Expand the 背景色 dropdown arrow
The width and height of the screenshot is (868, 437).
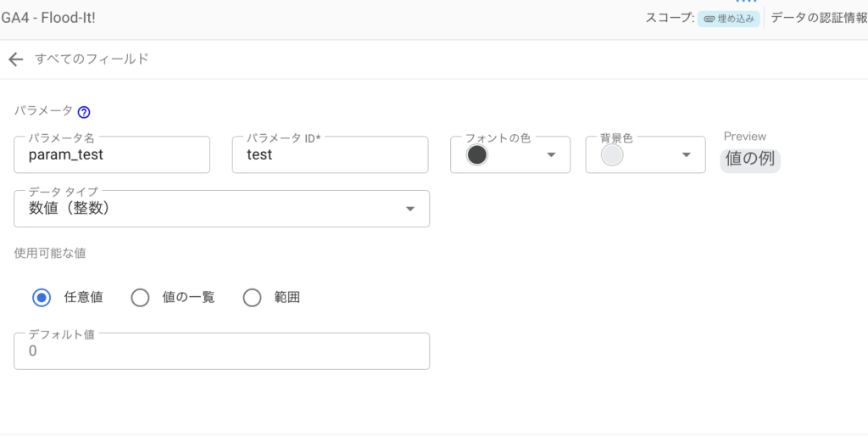click(686, 155)
